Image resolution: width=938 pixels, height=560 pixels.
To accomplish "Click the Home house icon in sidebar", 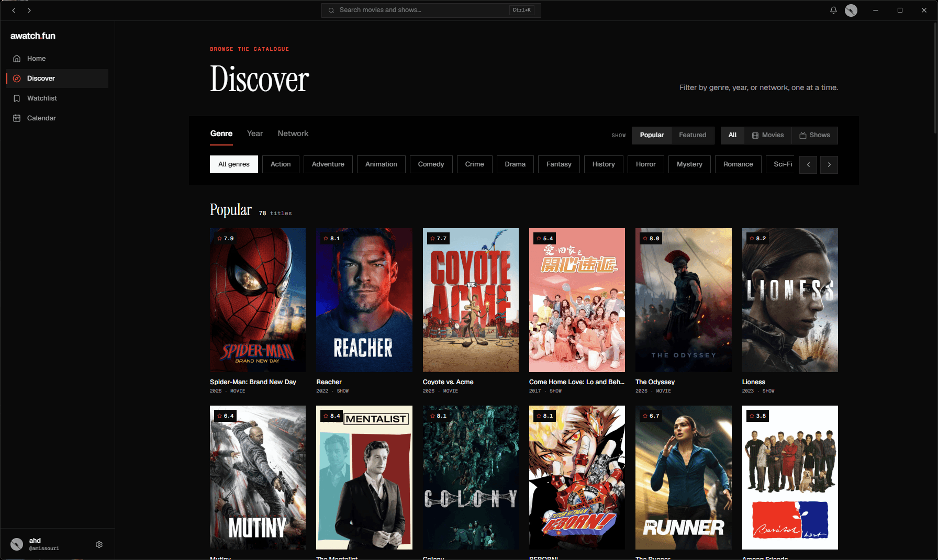I will [17, 59].
